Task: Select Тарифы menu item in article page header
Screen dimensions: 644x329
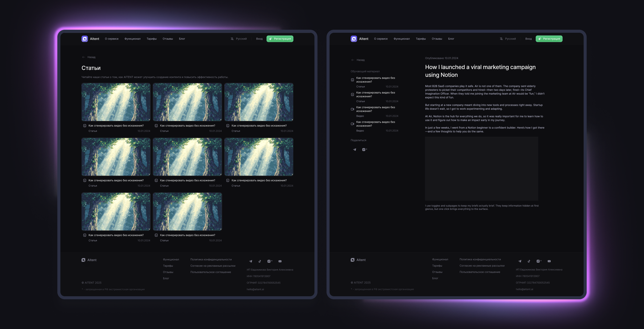Action: (x=421, y=39)
